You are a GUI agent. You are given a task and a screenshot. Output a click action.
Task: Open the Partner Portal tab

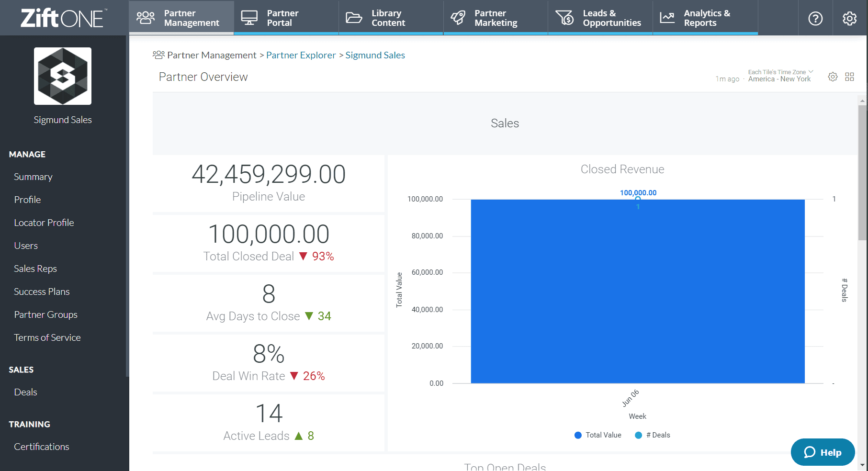pos(286,18)
